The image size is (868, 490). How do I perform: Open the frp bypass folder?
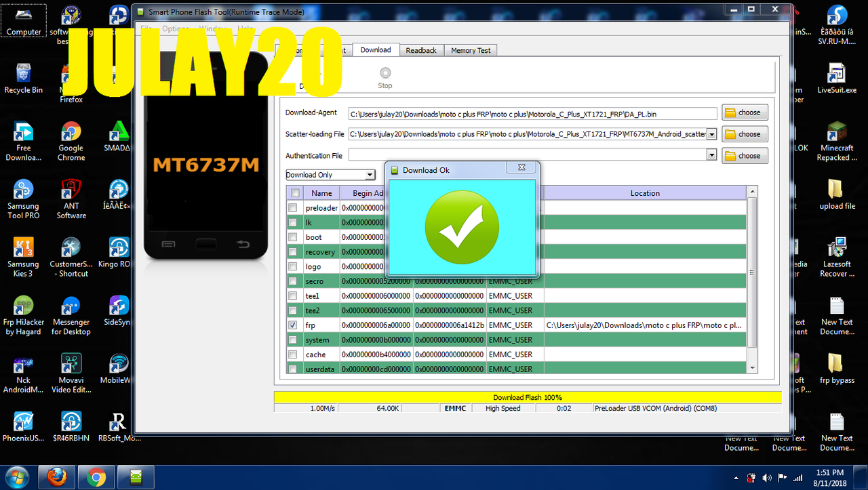point(837,369)
